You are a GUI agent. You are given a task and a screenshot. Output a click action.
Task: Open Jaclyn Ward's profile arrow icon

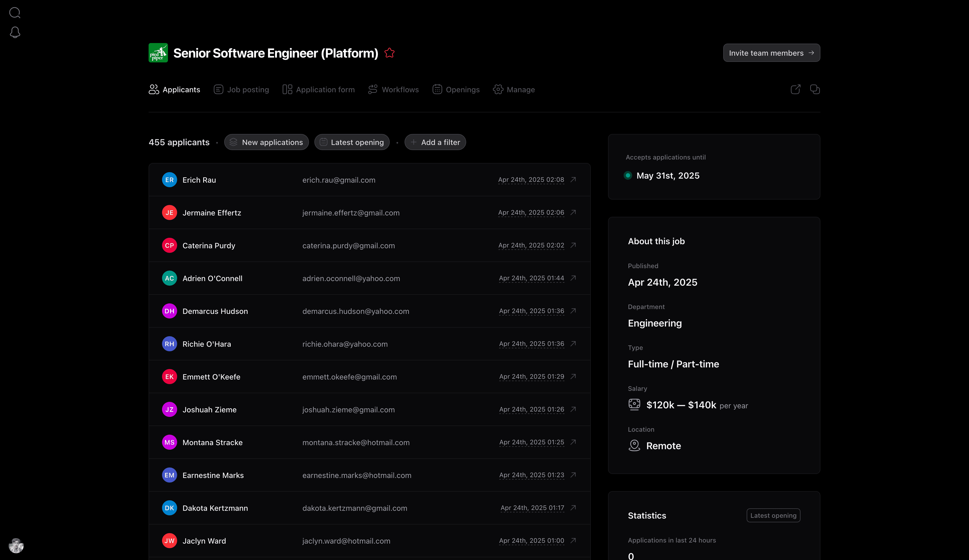pos(573,540)
